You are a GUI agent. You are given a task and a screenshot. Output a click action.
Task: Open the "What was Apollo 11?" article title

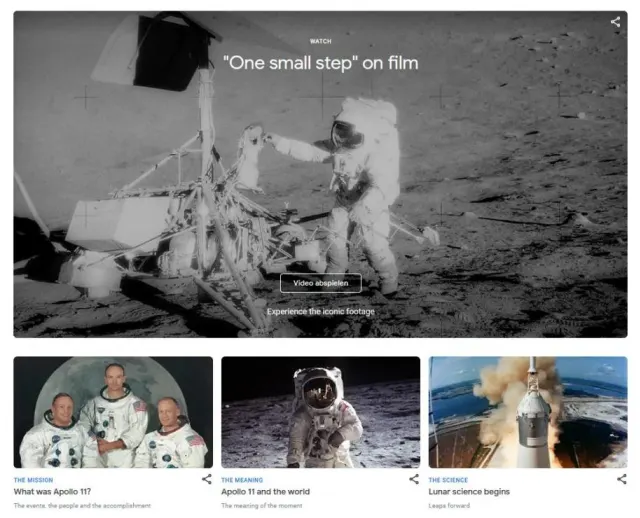(x=52, y=491)
